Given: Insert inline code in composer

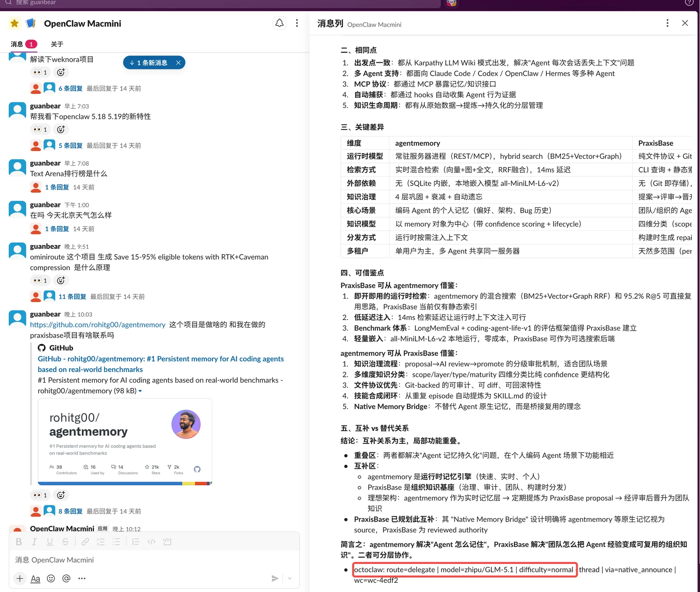Looking at the screenshot, I should pyautogui.click(x=151, y=542).
